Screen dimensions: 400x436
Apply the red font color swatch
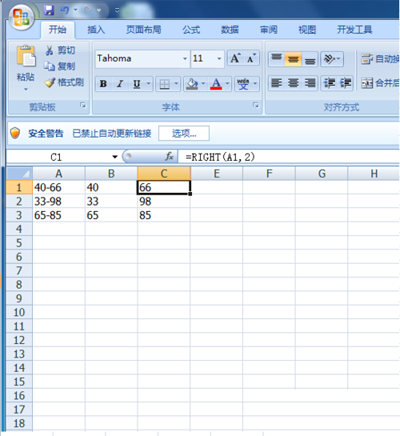216,84
